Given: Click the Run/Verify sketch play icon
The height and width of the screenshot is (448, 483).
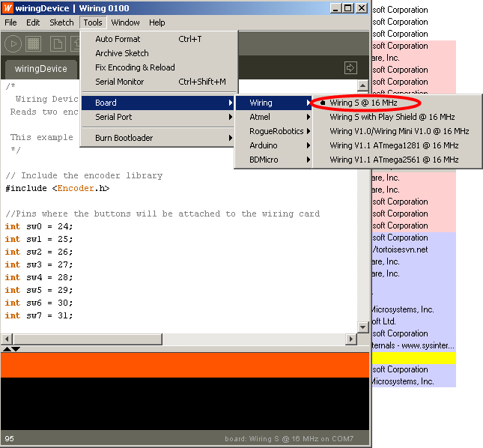Looking at the screenshot, I should click(x=13, y=44).
